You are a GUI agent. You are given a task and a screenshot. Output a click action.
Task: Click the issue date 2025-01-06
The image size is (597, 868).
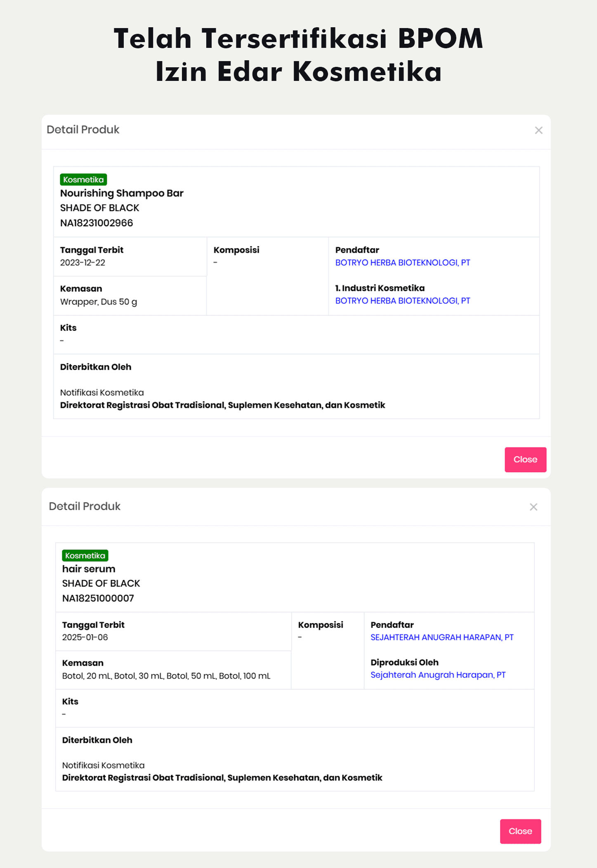[85, 637]
